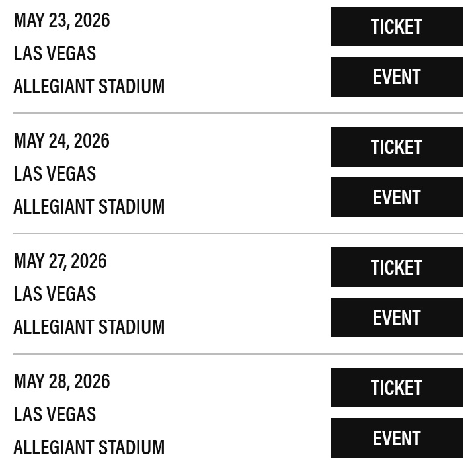The image size is (476, 469).
Task: Select Las Vegas text under May 24
Action: pos(55,173)
